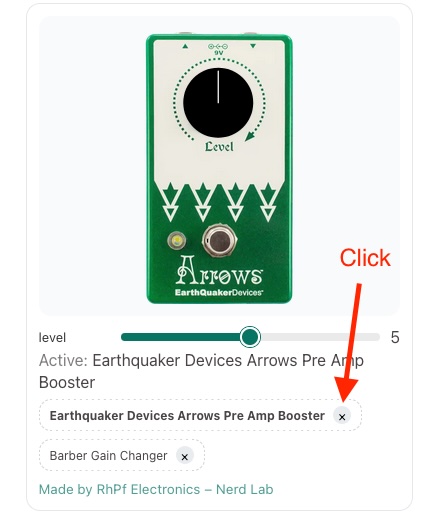Click the level slider handle
Image resolution: width=421 pixels, height=514 pixels.
[x=250, y=337]
